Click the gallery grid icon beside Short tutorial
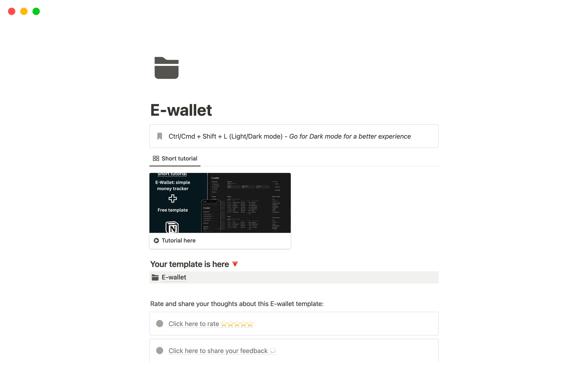The width and height of the screenshot is (588, 368). (x=156, y=158)
